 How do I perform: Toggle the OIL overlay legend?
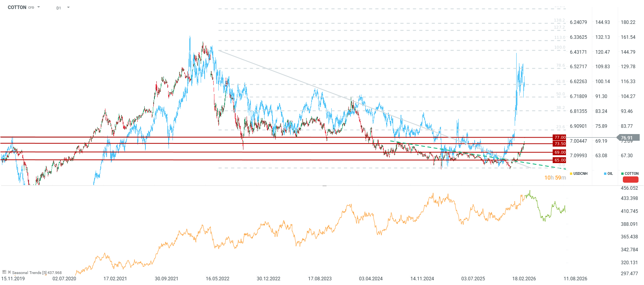[x=610, y=174]
